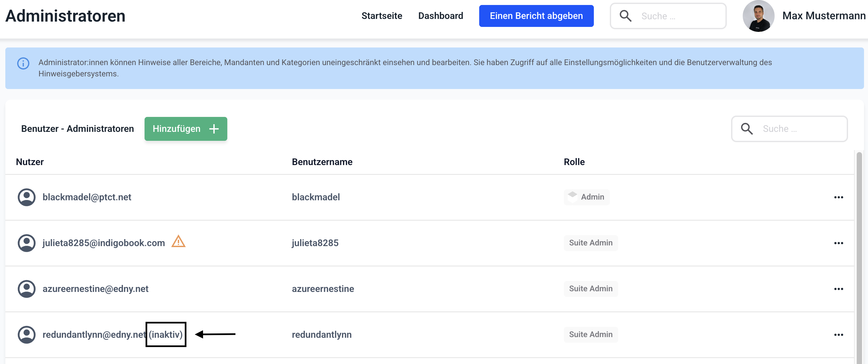Screen dimensions: 868x364
Task: Click avatar icon for azureernestine@edny.net
Action: (27, 289)
